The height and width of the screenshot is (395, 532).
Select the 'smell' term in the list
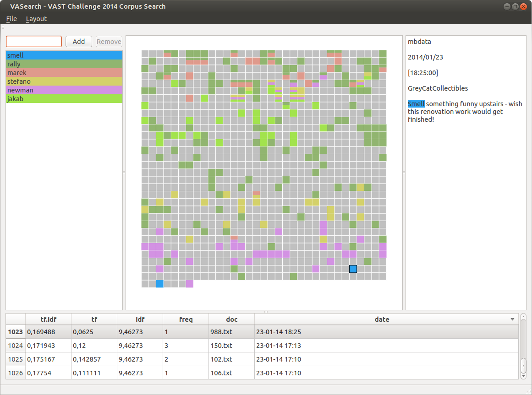pos(64,55)
